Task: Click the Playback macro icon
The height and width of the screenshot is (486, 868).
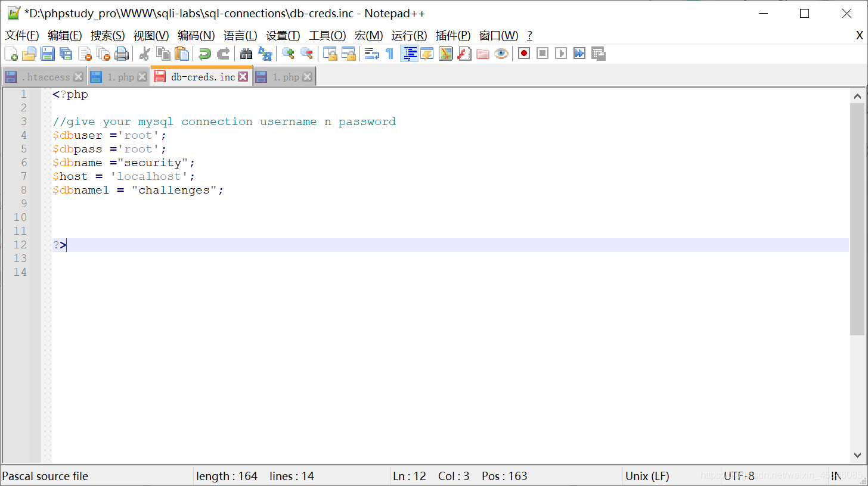Action: (561, 54)
